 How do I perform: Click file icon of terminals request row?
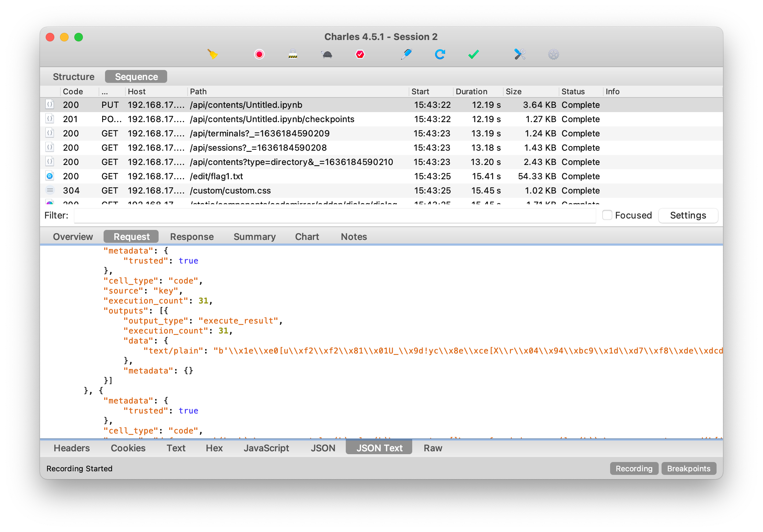click(50, 133)
